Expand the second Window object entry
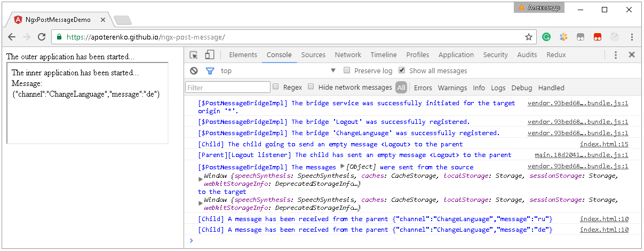Image resolution: width=644 pixels, height=251 pixels. [201, 203]
